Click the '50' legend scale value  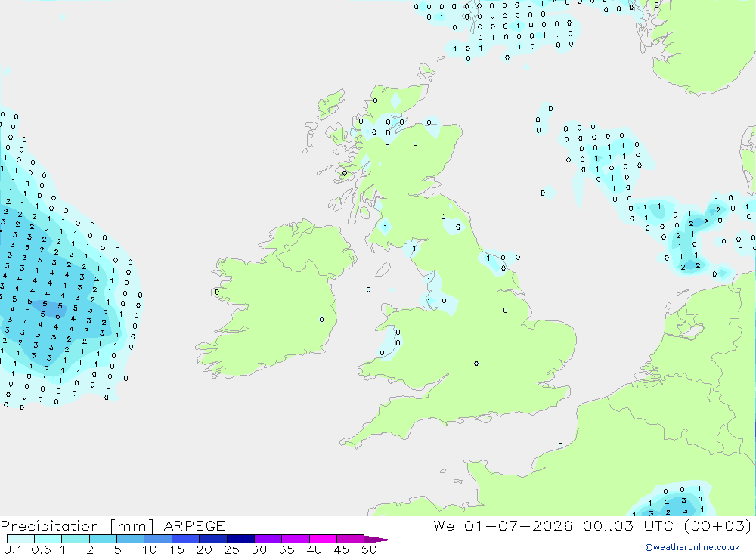(x=370, y=549)
